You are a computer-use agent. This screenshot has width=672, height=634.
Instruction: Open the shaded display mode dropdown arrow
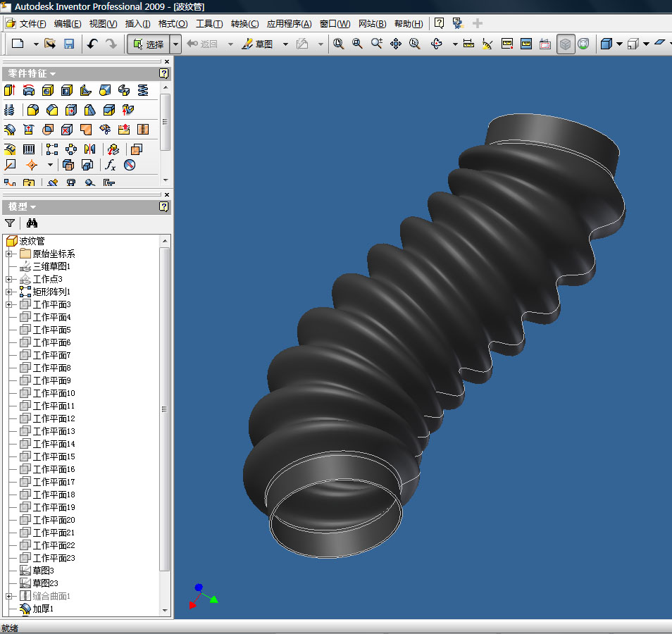(619, 44)
